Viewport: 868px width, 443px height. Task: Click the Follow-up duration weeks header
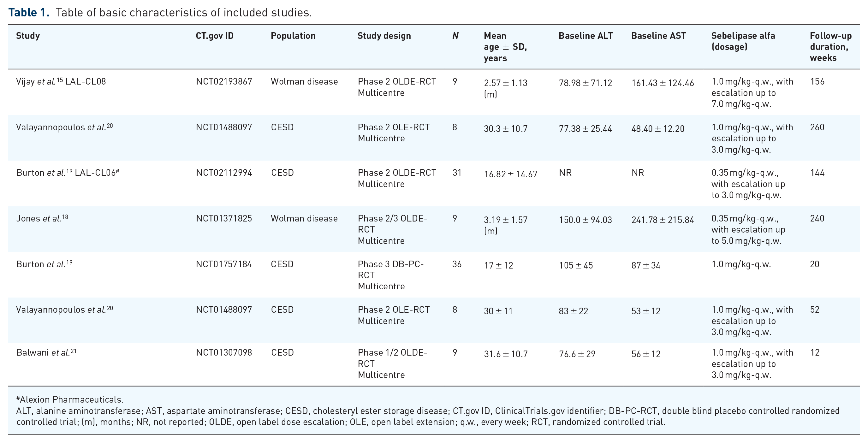pyautogui.click(x=831, y=47)
